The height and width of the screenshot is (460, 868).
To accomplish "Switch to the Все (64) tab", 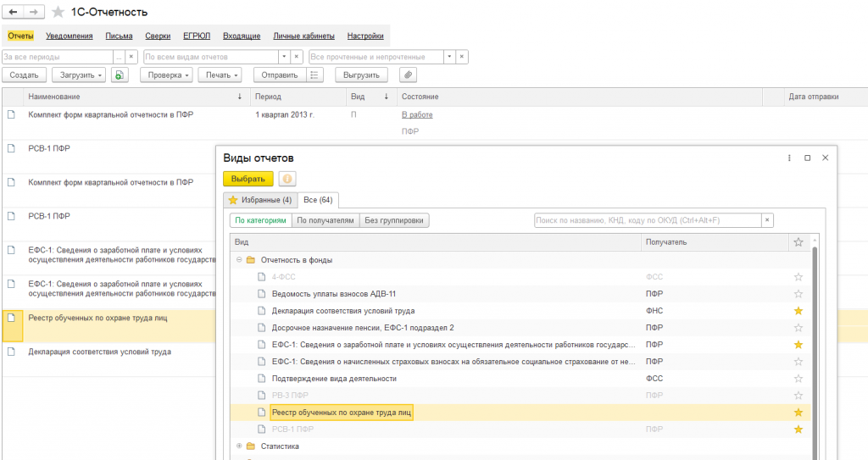I will tap(319, 200).
